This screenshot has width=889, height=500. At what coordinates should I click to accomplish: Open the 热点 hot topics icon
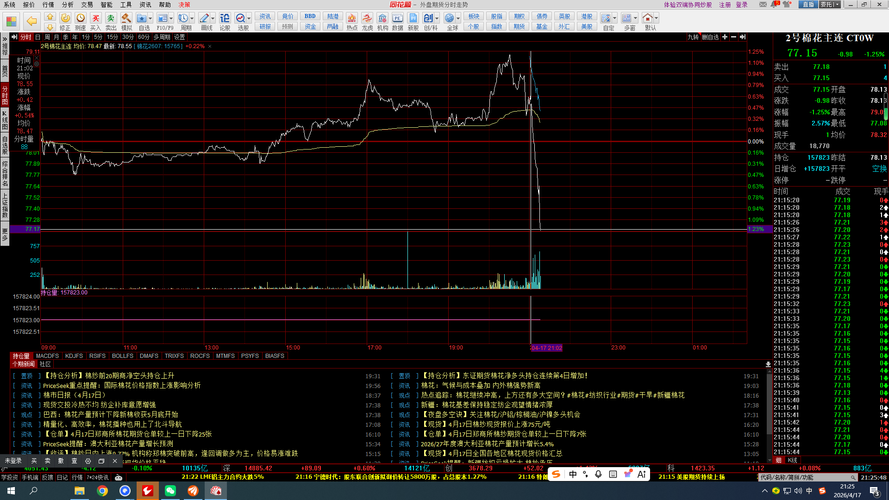(x=352, y=18)
